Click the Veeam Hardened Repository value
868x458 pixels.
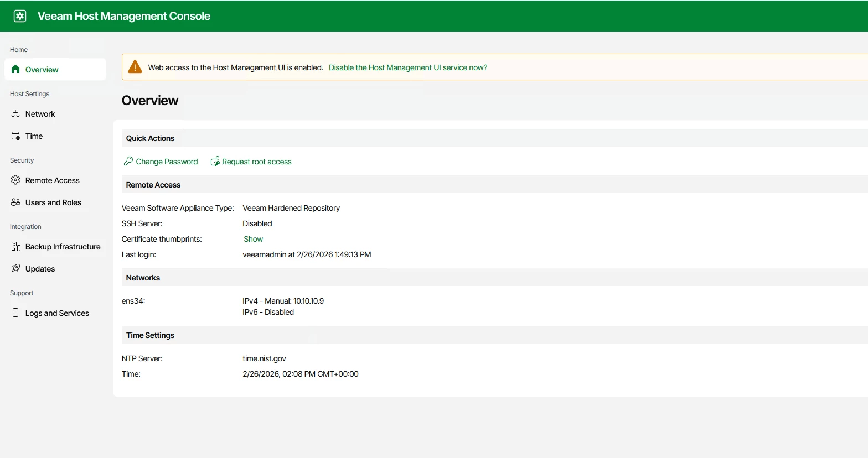click(291, 208)
